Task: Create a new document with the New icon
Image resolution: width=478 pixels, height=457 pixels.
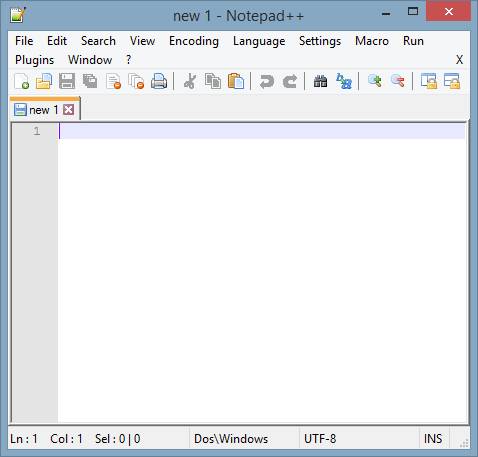Action: coord(22,81)
